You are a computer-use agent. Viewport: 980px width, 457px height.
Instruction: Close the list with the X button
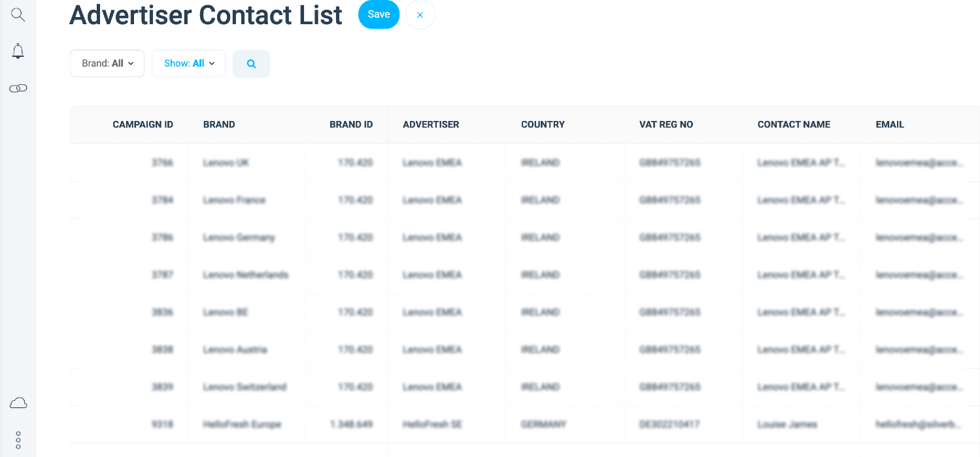[x=420, y=15]
